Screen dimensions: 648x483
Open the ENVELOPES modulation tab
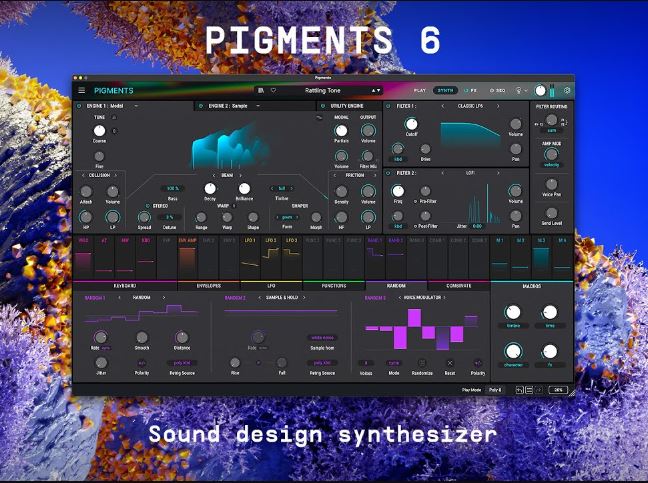point(209,286)
